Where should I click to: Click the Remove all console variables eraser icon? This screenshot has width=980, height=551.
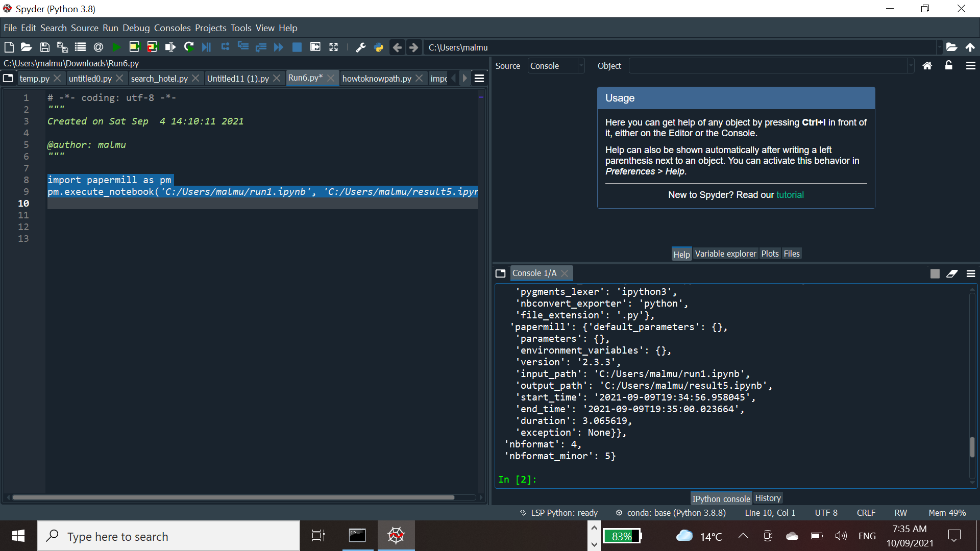click(x=952, y=273)
